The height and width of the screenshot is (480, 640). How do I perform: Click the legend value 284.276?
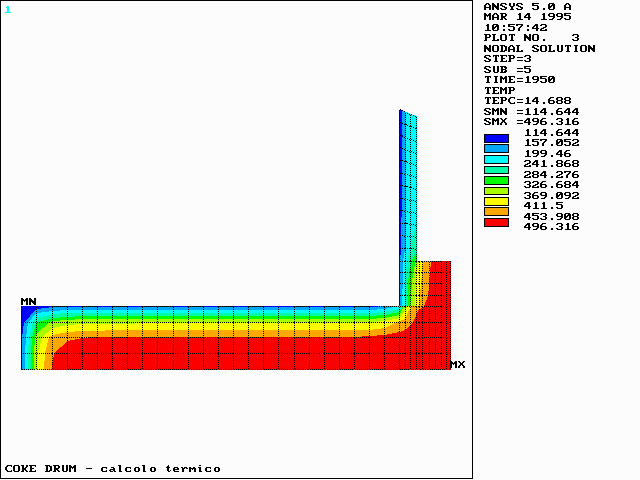click(551, 174)
